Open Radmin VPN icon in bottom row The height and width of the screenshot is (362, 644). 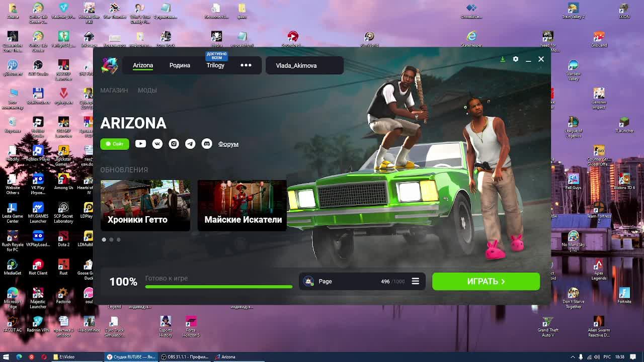[38, 324]
